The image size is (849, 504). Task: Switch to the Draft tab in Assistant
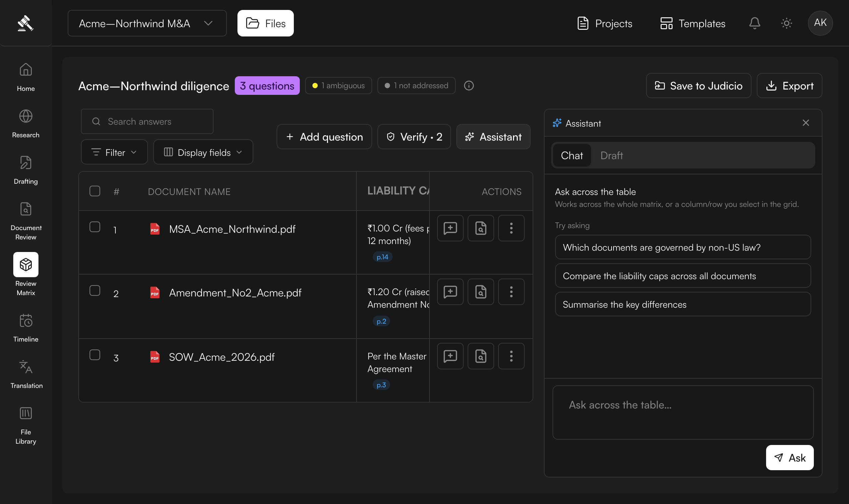[612, 156]
